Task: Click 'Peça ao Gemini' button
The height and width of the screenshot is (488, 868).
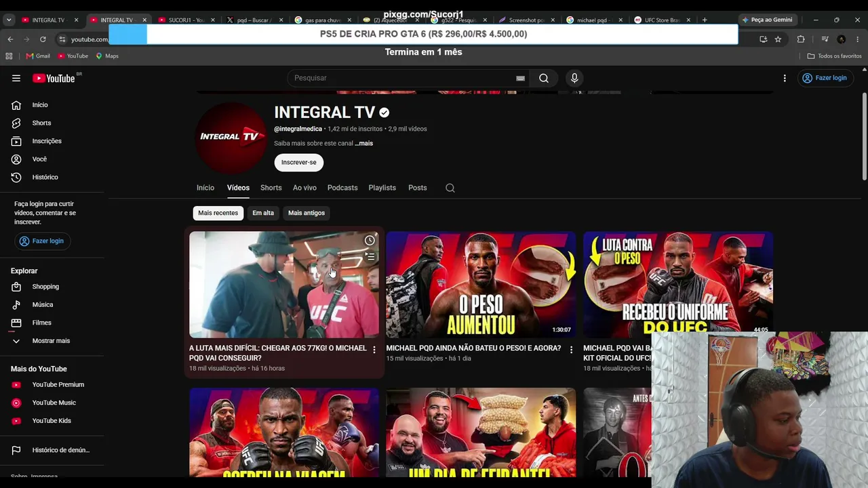Action: [x=767, y=20]
